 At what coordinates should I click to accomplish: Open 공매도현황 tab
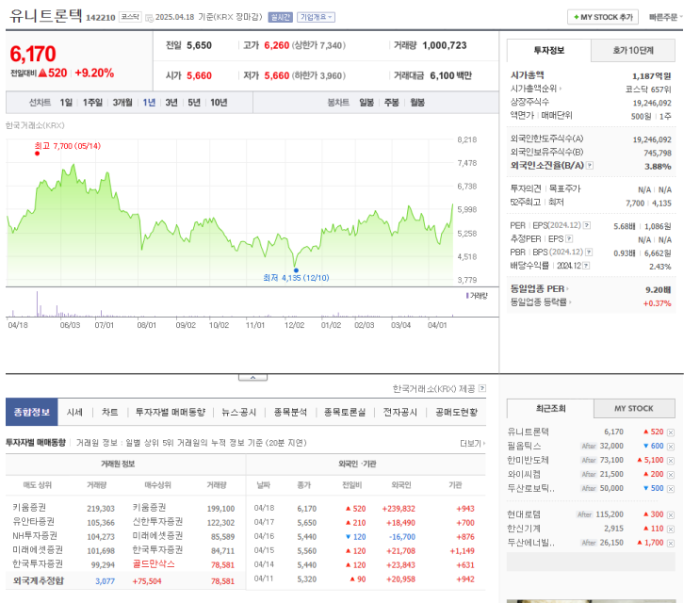[456, 412]
